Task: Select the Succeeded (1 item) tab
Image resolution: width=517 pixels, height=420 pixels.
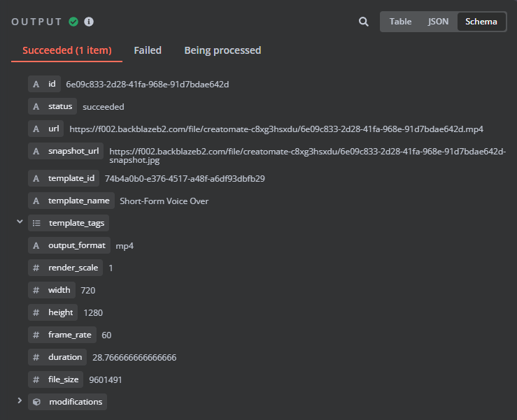Action: click(67, 50)
